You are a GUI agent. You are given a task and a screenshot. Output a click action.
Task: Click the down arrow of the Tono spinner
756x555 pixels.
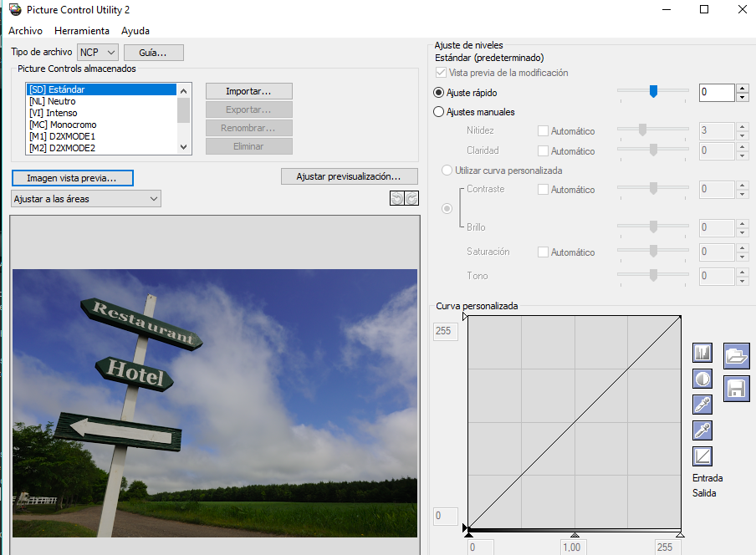(743, 280)
